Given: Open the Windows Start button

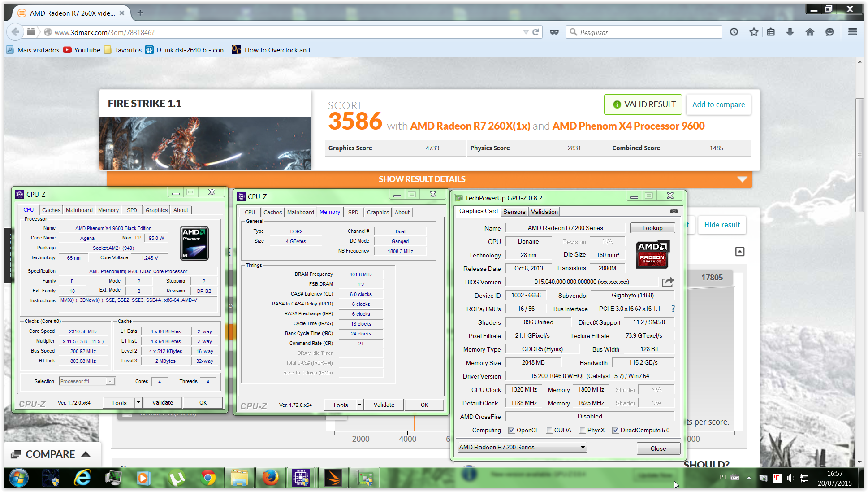Looking at the screenshot, I should point(18,478).
